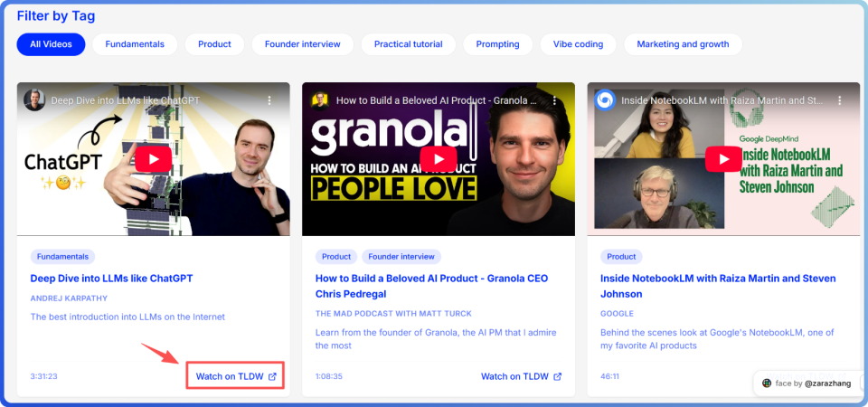Click the 3:31:23 duration text
Viewport: 868px width, 407px height.
click(43, 376)
